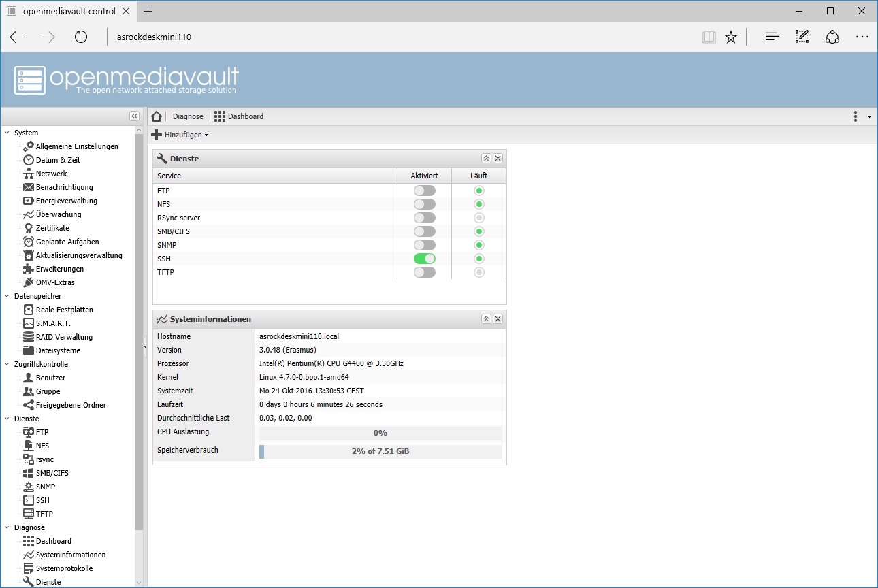Open Benutzer person icon

point(29,378)
